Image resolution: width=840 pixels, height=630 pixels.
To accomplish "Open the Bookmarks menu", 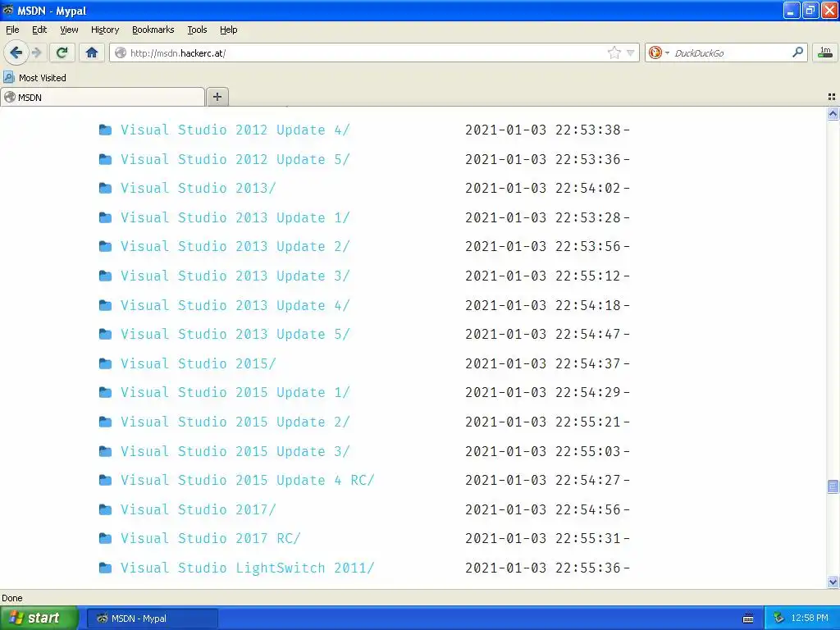I will (x=153, y=30).
